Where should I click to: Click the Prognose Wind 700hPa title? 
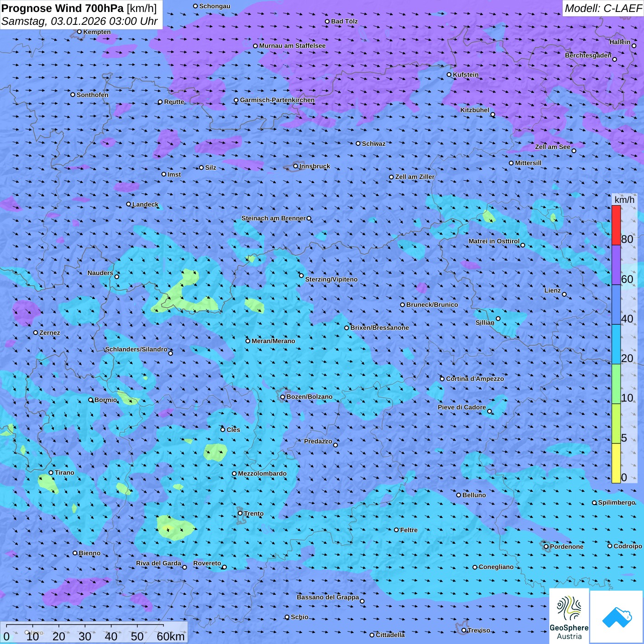[79, 8]
